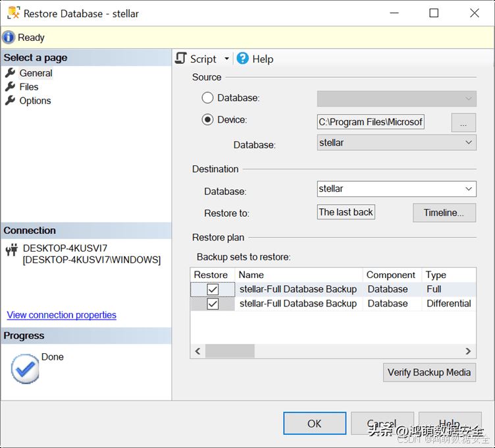Click the backup sets right scroll arrow
This screenshot has height=448, width=495.
(469, 351)
